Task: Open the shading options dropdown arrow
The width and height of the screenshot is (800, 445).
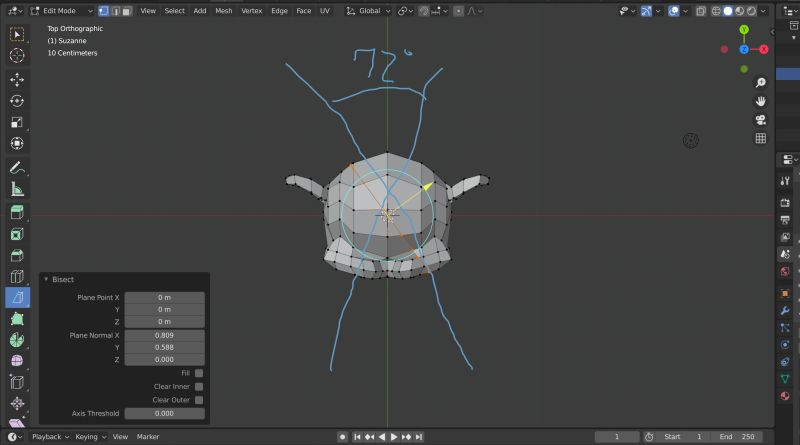Action: [x=763, y=11]
